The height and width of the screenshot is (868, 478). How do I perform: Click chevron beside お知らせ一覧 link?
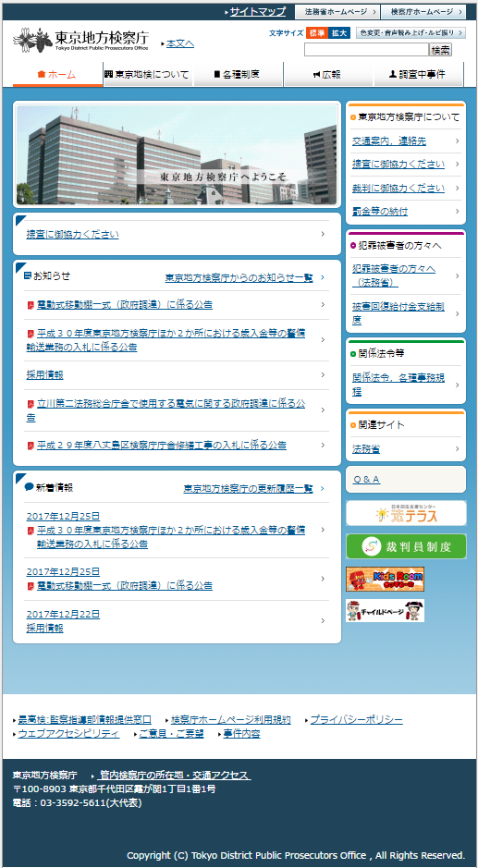tap(323, 277)
